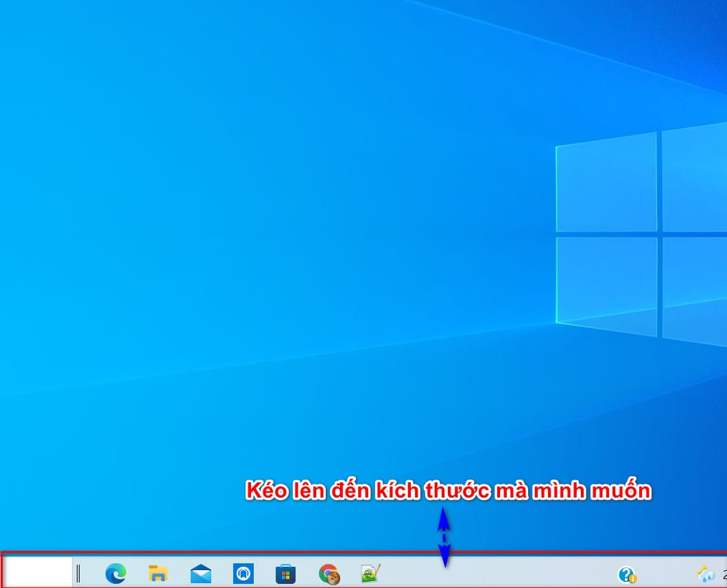Open the blue square app icon
727x588 pixels.
243,574
